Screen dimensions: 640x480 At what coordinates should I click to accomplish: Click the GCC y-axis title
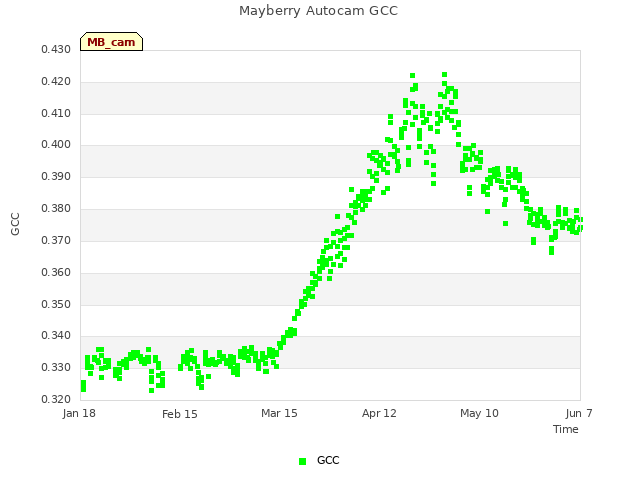click(x=15, y=224)
